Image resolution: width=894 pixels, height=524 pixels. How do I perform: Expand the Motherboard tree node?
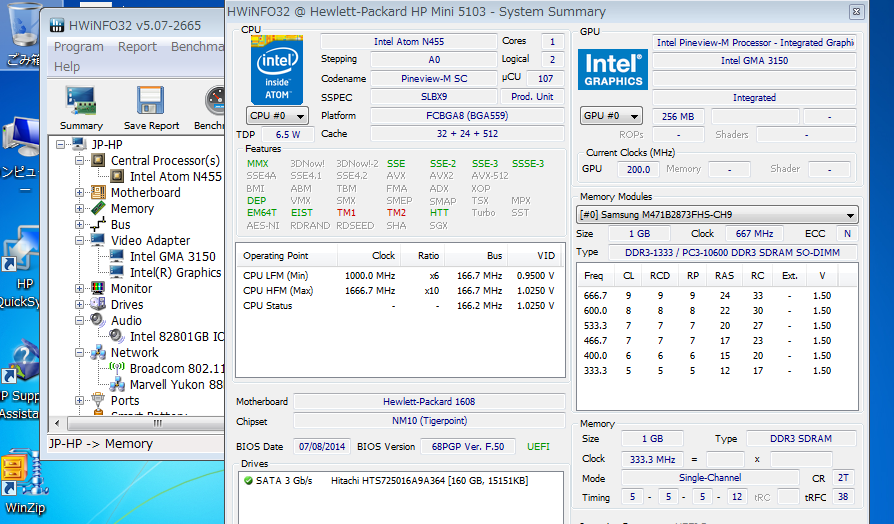pyautogui.click(x=79, y=193)
